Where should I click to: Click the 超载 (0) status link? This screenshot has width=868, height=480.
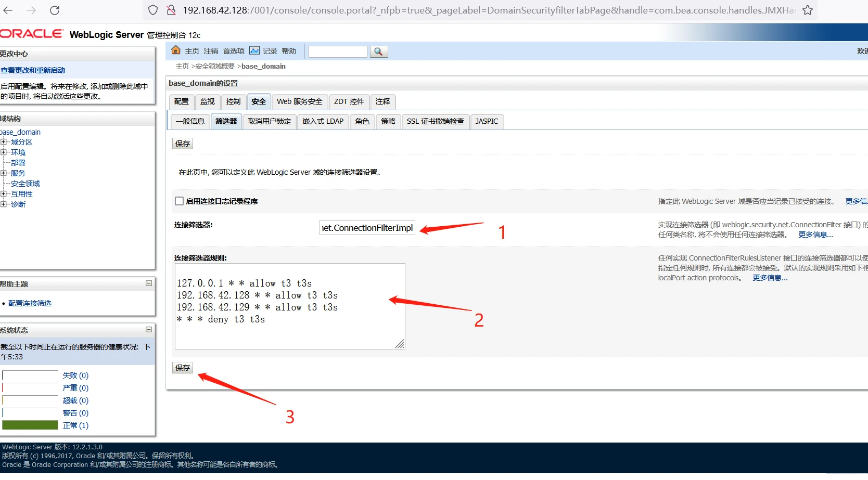pos(75,400)
